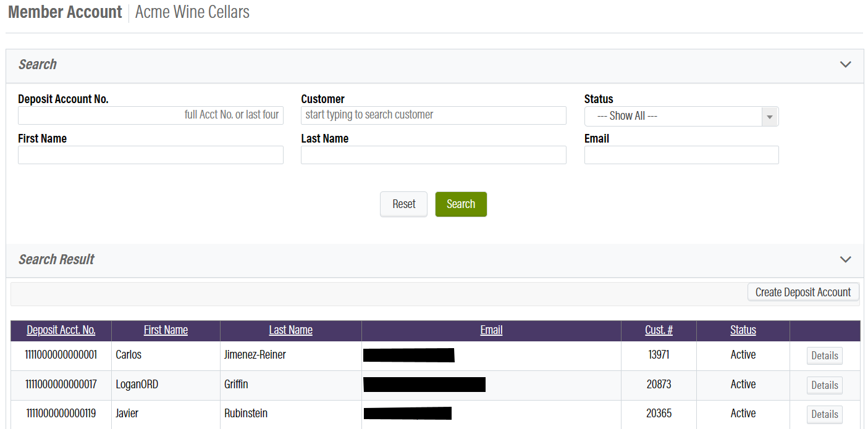Open Details for Carlos Jimenez-Reiner
Viewport: 868px width, 429px height.
(x=824, y=355)
